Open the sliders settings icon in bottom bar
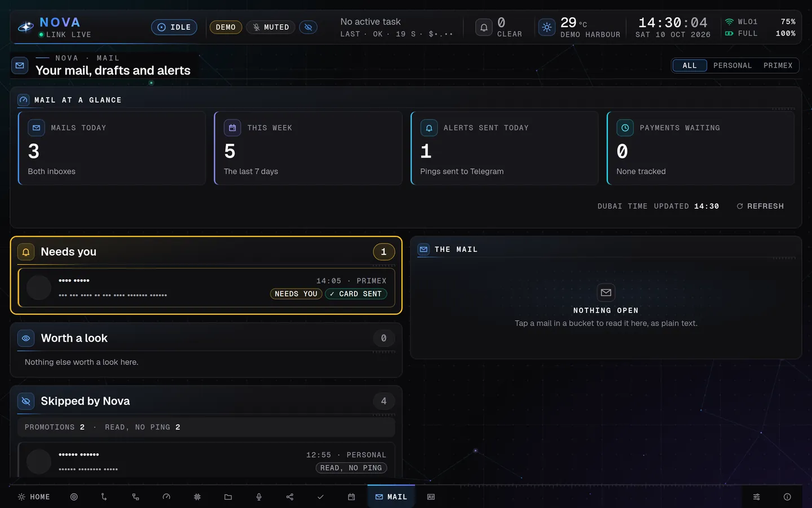Image resolution: width=812 pixels, height=508 pixels. pyautogui.click(x=757, y=497)
